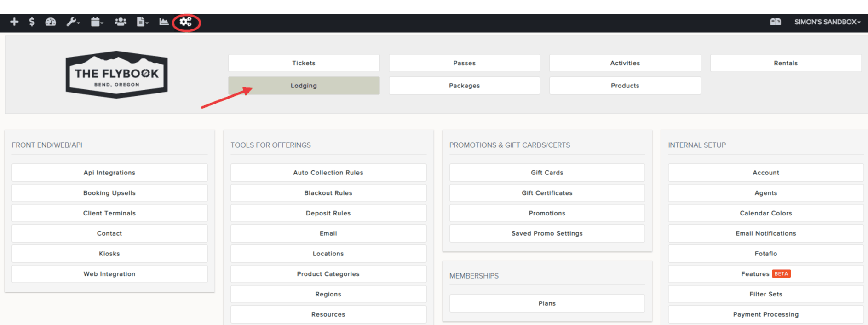Screen dimensions: 868x325
Task: Open Contact settings
Action: click(109, 233)
